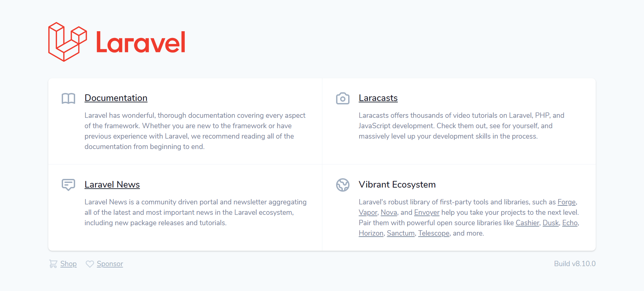Viewport: 644px width, 291px height.
Task: Click the camera icon beside Laracasts
Action: pos(343,98)
